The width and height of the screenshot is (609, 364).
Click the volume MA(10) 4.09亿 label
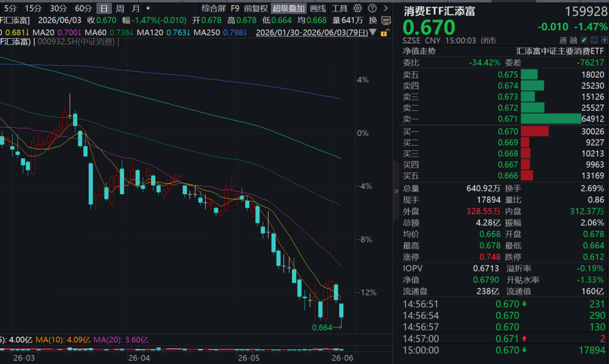(62, 340)
